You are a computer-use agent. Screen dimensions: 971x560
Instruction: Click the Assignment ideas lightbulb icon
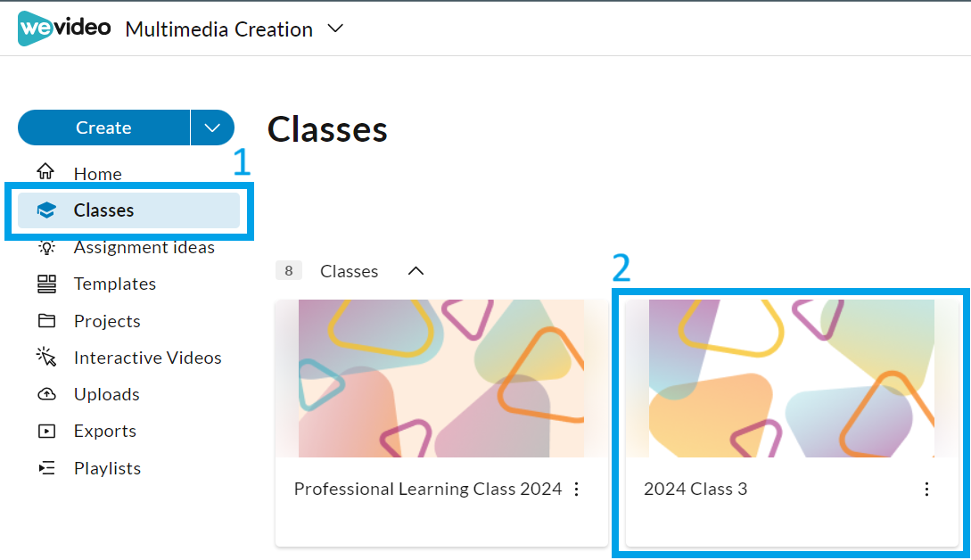(x=45, y=247)
